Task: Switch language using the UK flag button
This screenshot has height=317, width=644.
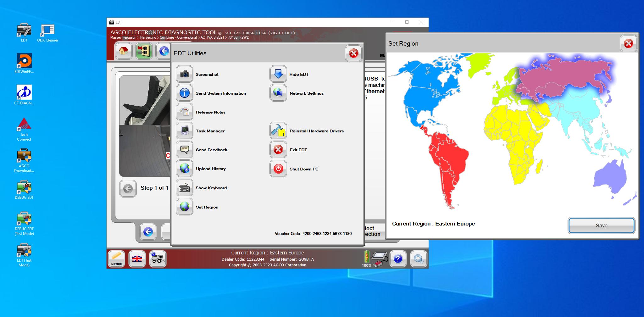Action: (137, 259)
